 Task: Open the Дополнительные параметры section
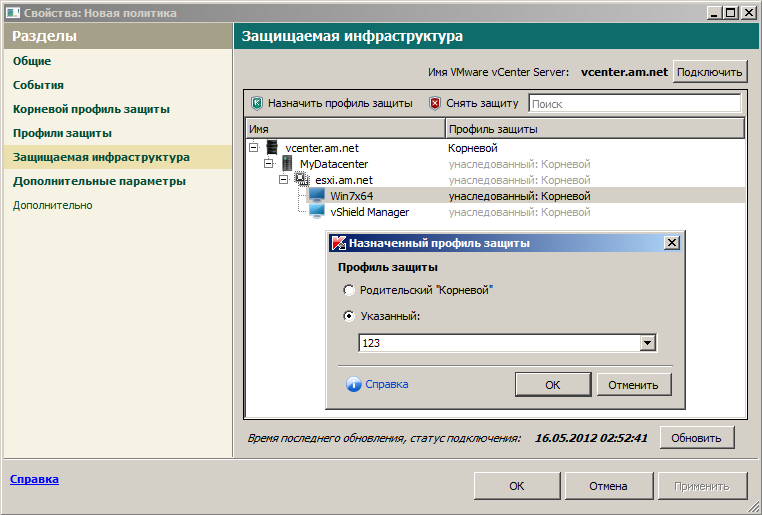(99, 181)
